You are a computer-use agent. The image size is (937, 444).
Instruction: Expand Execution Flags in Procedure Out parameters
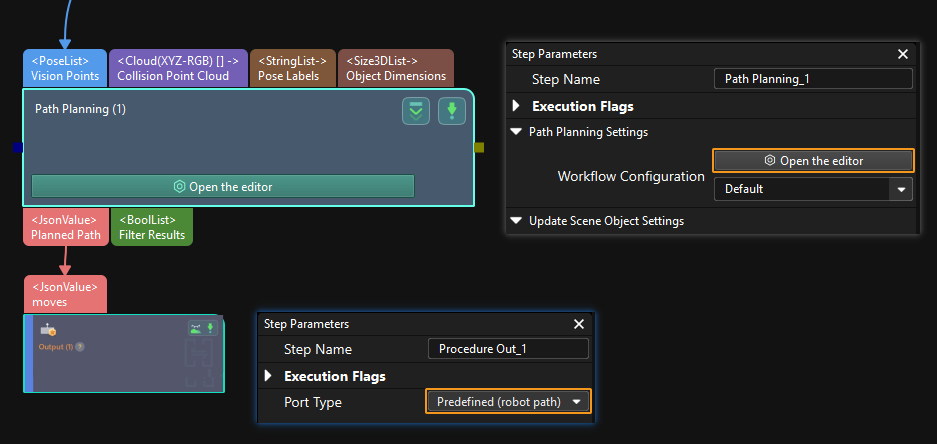click(268, 376)
